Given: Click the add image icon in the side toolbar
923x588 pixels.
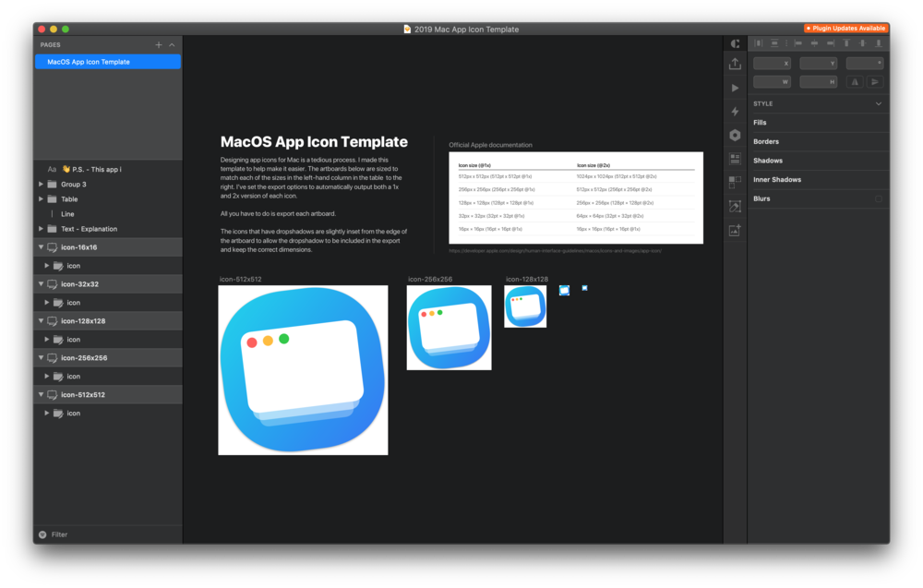Looking at the screenshot, I should [735, 231].
